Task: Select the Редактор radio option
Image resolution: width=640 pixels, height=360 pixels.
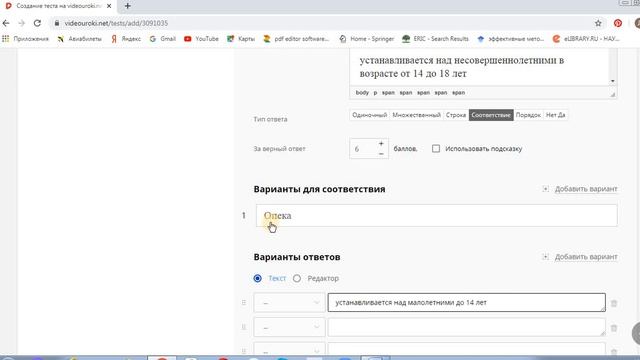Action: [297, 278]
